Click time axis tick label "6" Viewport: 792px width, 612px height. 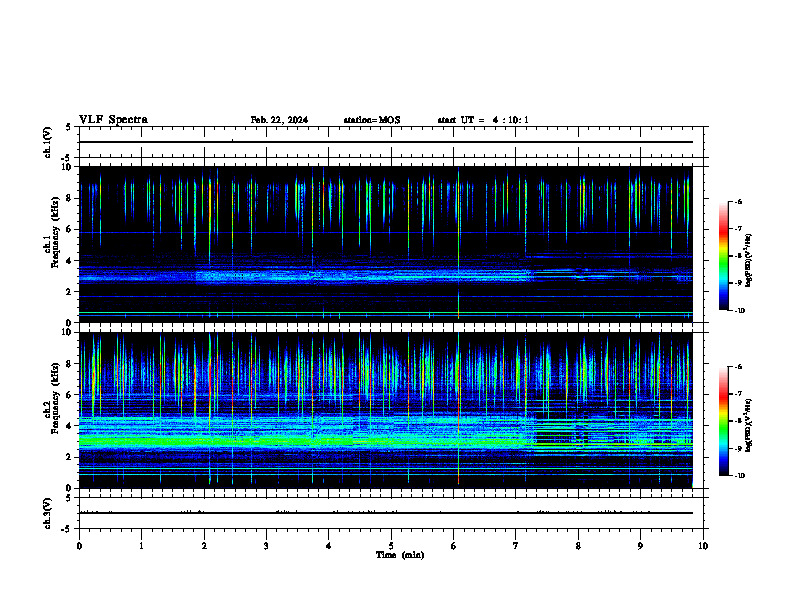point(454,546)
